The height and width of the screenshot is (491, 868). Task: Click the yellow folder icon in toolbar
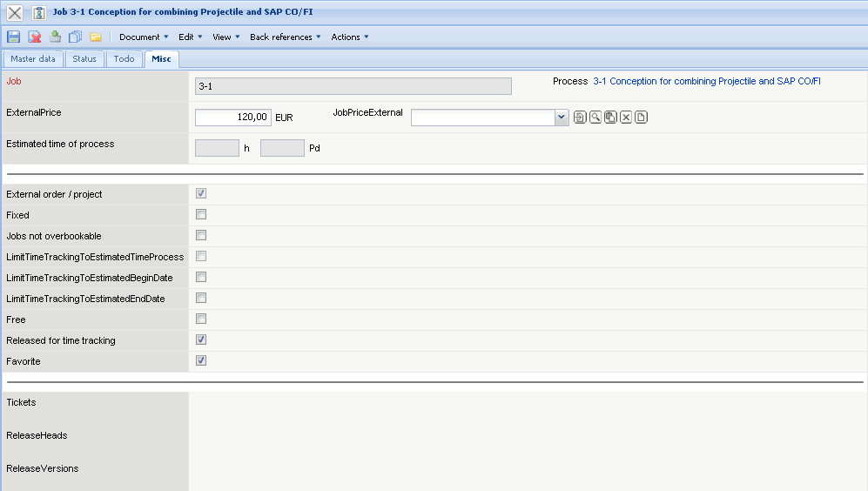[96, 37]
